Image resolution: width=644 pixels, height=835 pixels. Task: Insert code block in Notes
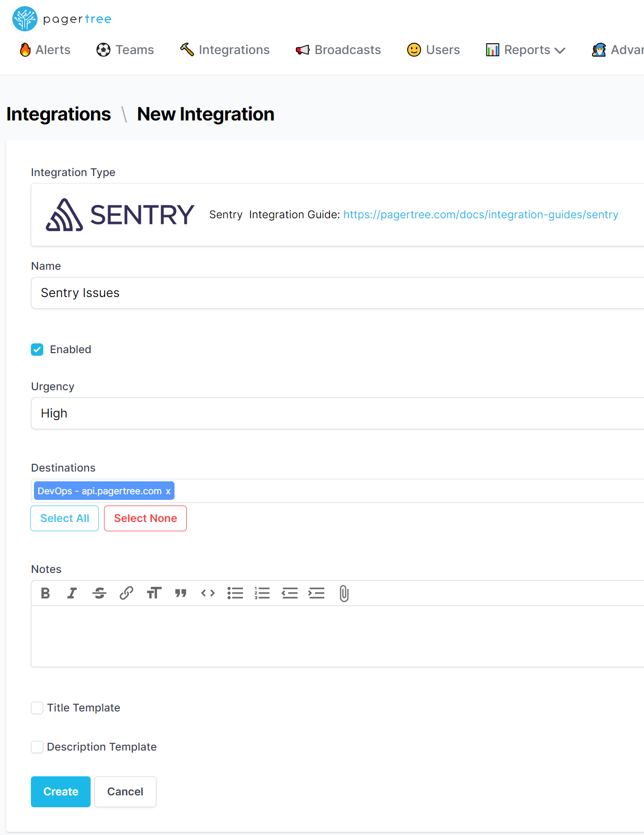[x=208, y=593]
